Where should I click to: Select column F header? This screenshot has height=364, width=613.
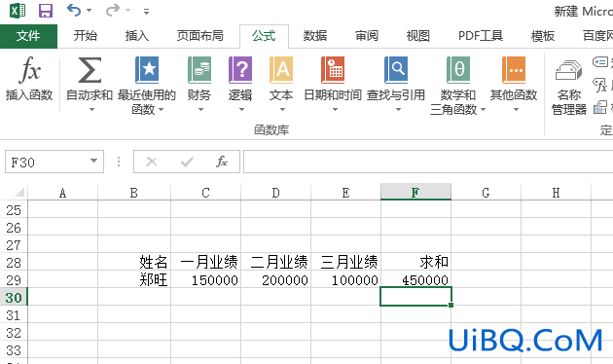point(415,192)
